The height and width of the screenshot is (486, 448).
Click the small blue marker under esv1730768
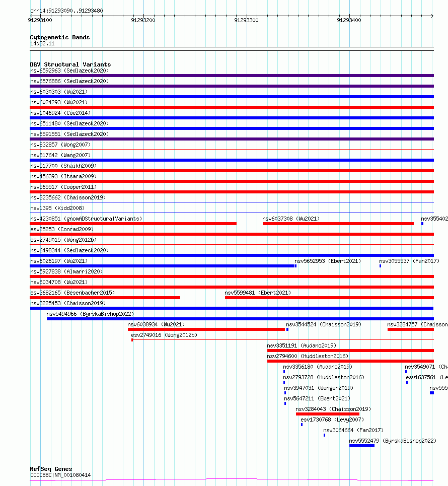302,425
